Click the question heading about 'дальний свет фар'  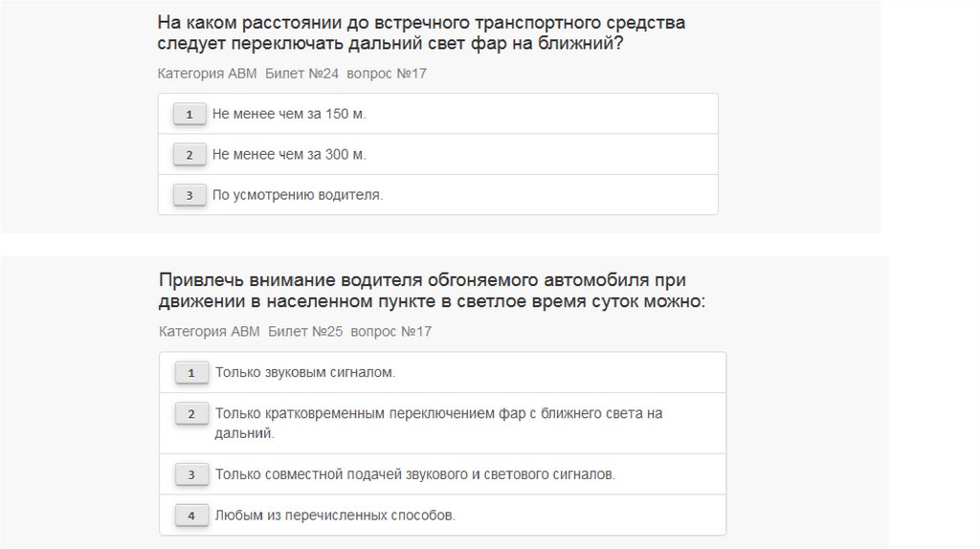click(421, 33)
